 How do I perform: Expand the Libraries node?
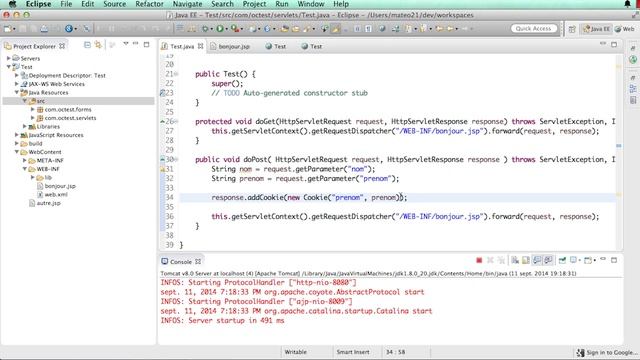[24, 127]
